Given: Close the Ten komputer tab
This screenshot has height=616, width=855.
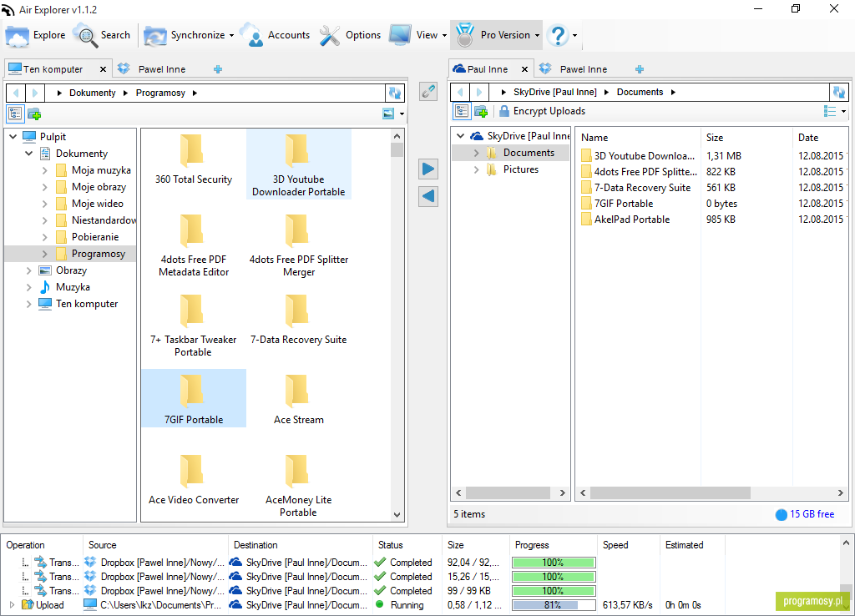Looking at the screenshot, I should coord(103,69).
